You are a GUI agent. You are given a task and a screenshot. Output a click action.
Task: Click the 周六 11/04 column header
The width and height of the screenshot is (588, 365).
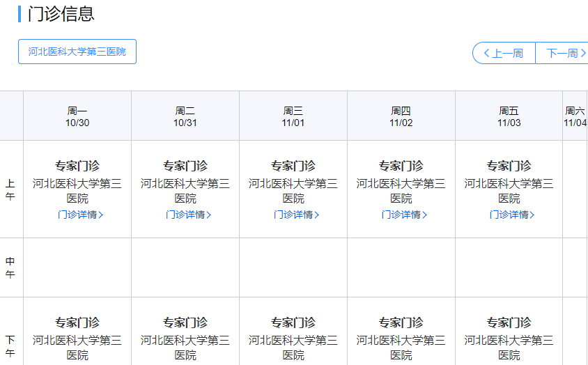point(575,116)
